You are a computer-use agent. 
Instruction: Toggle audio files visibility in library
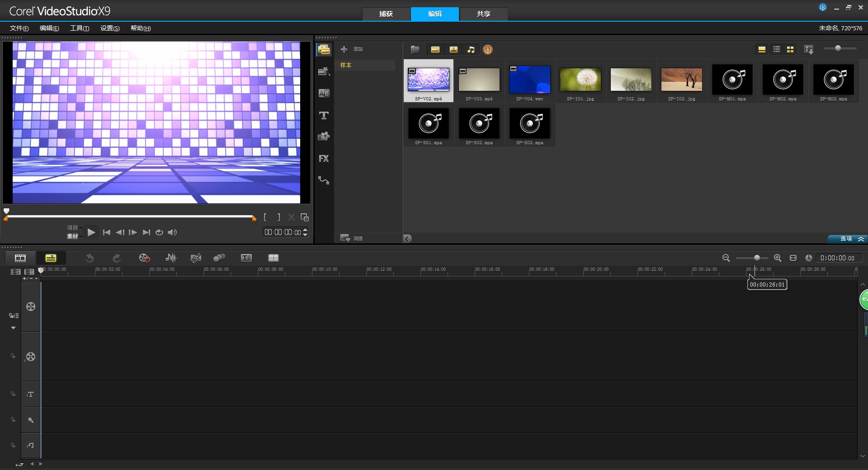click(x=471, y=50)
